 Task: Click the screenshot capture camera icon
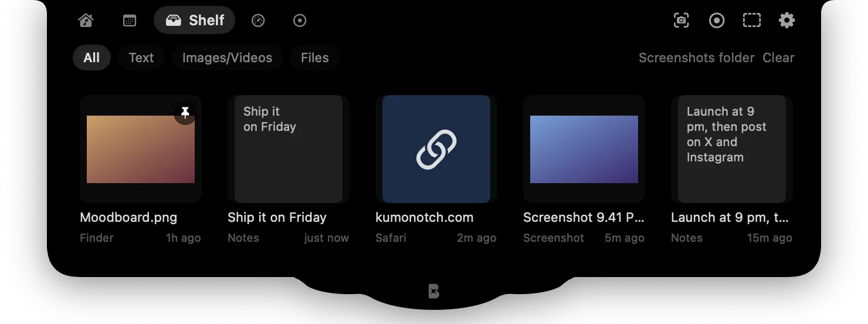681,21
